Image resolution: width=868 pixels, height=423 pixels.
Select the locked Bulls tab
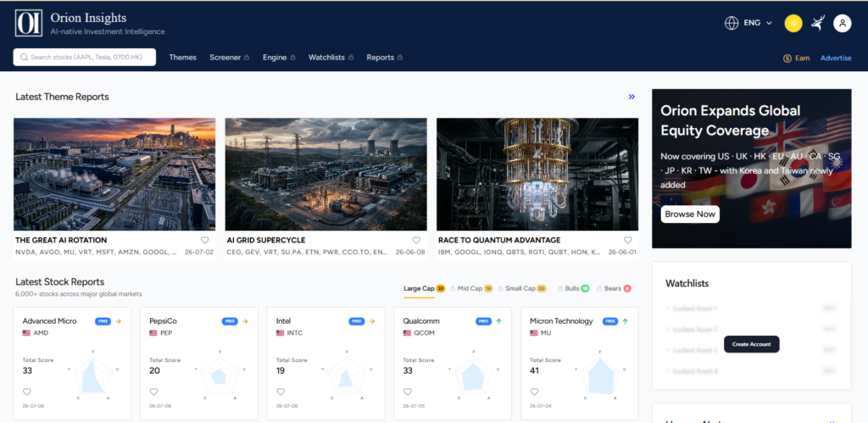(x=573, y=288)
